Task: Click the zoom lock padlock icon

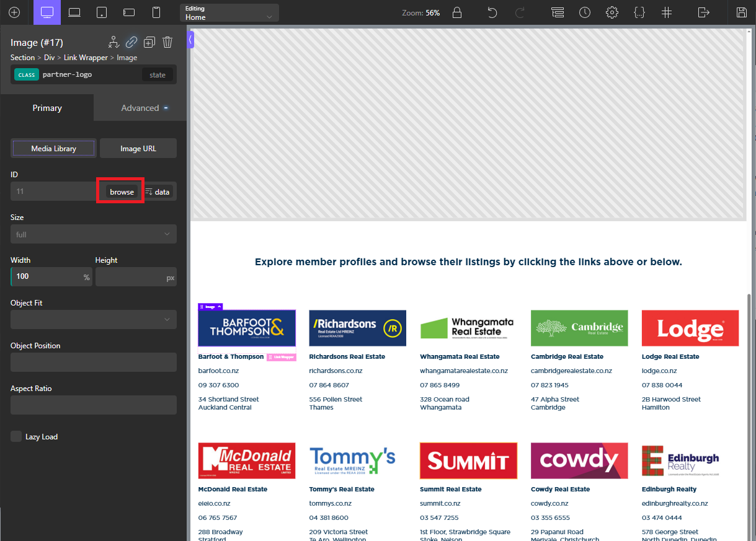Action: pos(457,12)
